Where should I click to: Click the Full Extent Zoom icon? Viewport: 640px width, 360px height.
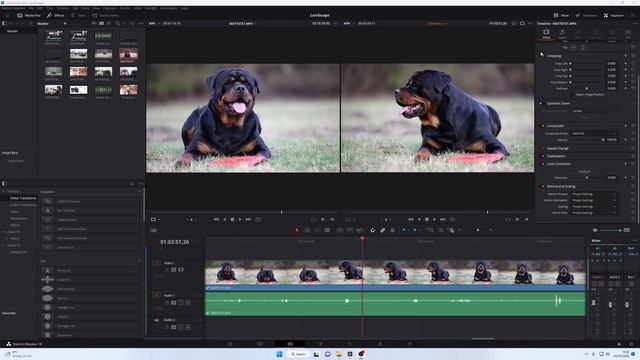pos(430,230)
